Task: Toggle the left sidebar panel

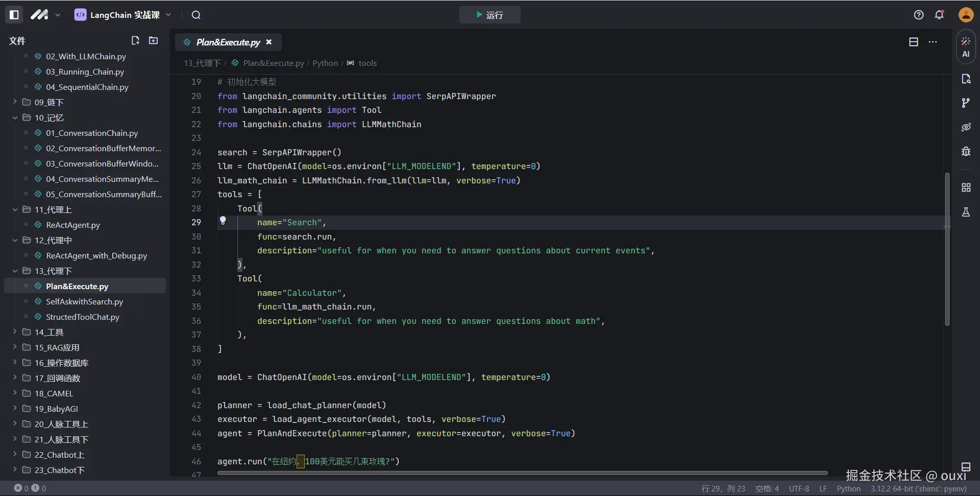Action: coord(14,15)
